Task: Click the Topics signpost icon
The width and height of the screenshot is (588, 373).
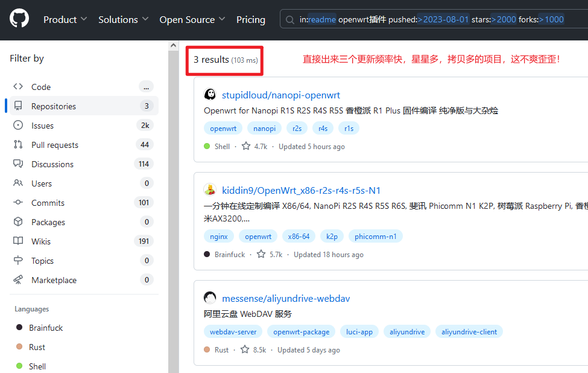Action: [18, 260]
